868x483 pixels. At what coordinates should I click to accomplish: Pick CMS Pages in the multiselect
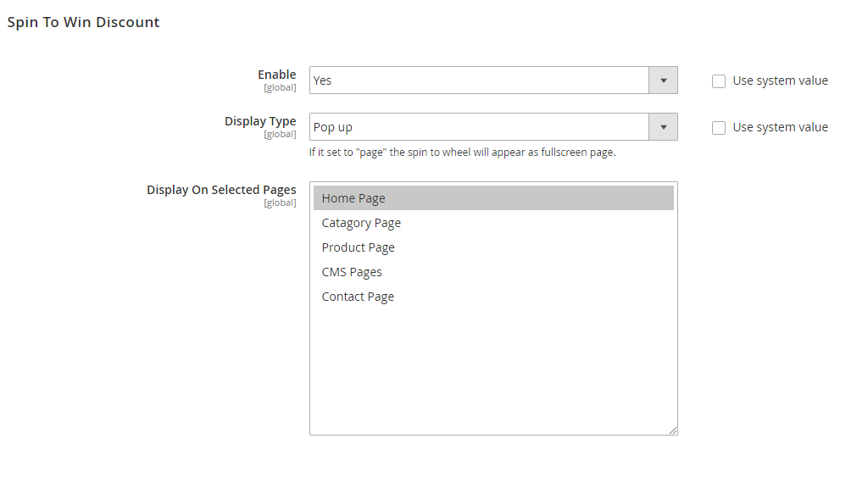[352, 272]
